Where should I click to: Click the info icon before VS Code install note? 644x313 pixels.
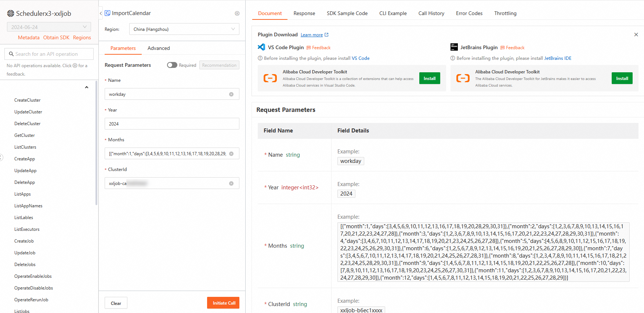(260, 58)
